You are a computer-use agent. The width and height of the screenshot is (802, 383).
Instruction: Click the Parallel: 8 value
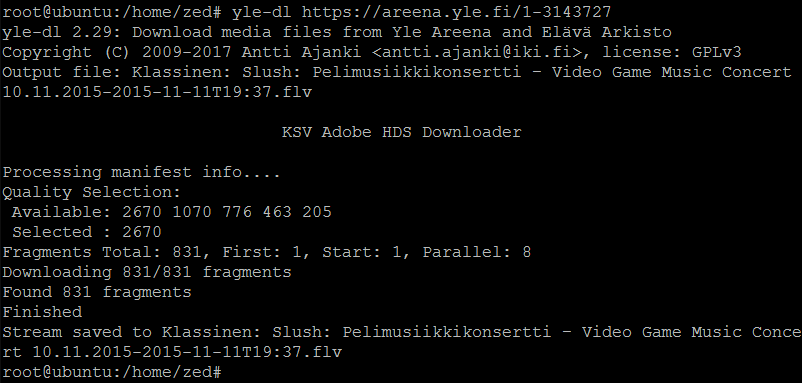coord(477,252)
